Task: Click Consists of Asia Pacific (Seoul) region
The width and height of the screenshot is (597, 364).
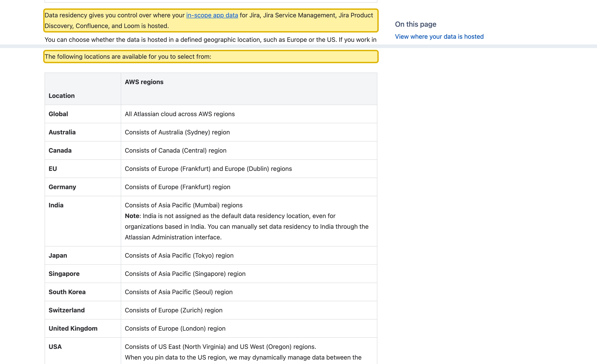Action: point(179,292)
